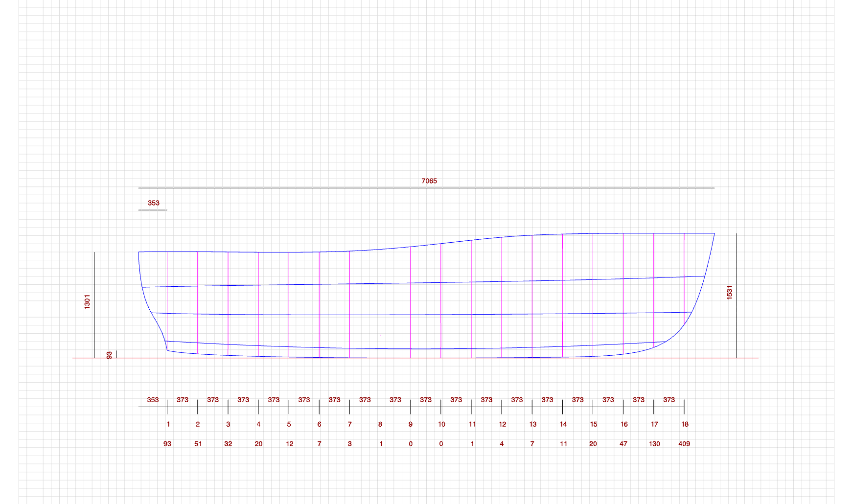This screenshot has width=853, height=504.
Task: Click the 11 offset value under station 14
Action: (x=563, y=444)
